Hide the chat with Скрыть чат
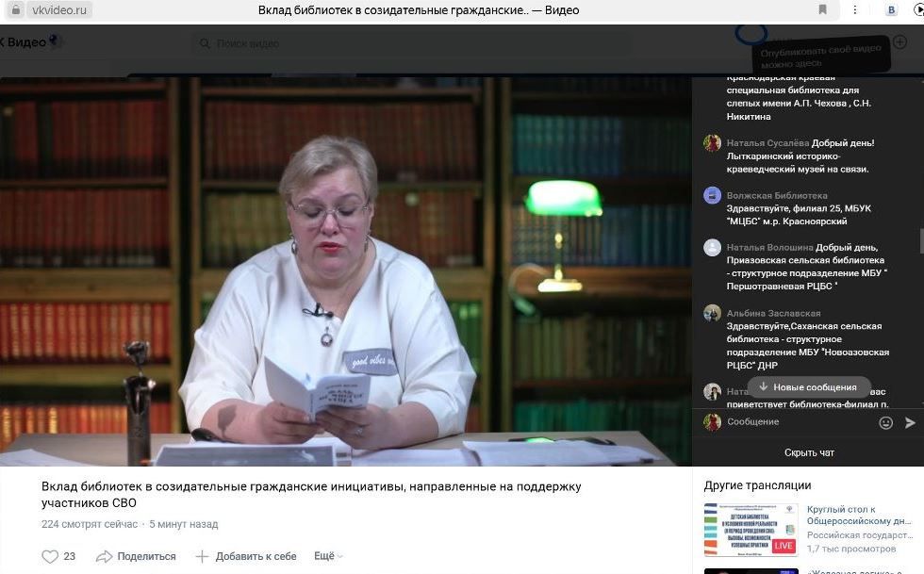 pos(808,452)
